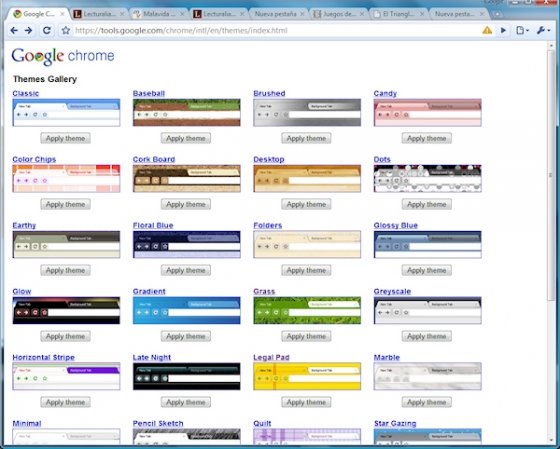Apply the Legal Pad theme
Viewport: 560px width, 449px height.
pos(306,402)
